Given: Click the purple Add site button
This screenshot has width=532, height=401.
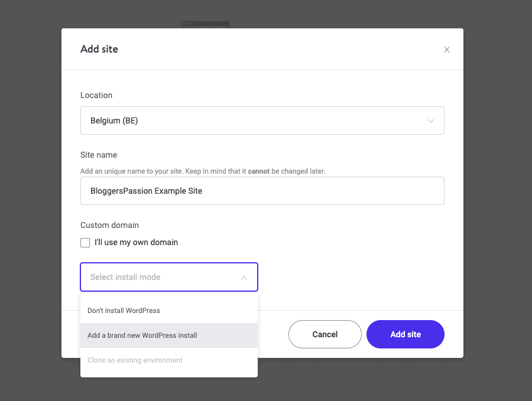Looking at the screenshot, I should (405, 334).
